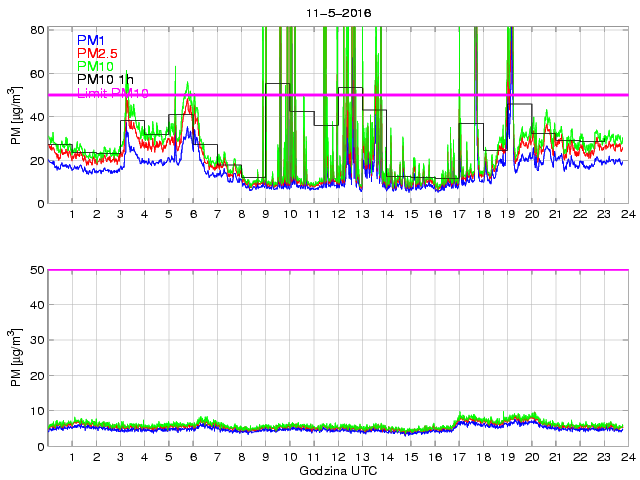Image resolution: width=640 pixels, height=480 pixels.
Task: Click the Godzina UTC axis label
Action: point(337,470)
